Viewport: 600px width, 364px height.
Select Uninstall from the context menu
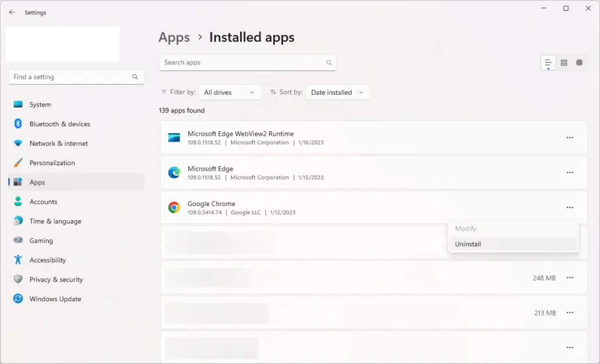coord(468,244)
